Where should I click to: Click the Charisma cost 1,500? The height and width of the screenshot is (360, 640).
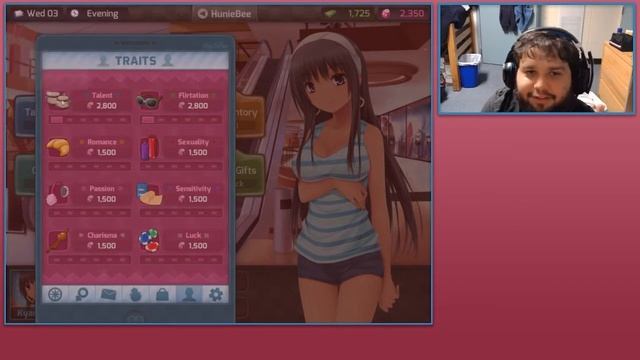coord(102,245)
